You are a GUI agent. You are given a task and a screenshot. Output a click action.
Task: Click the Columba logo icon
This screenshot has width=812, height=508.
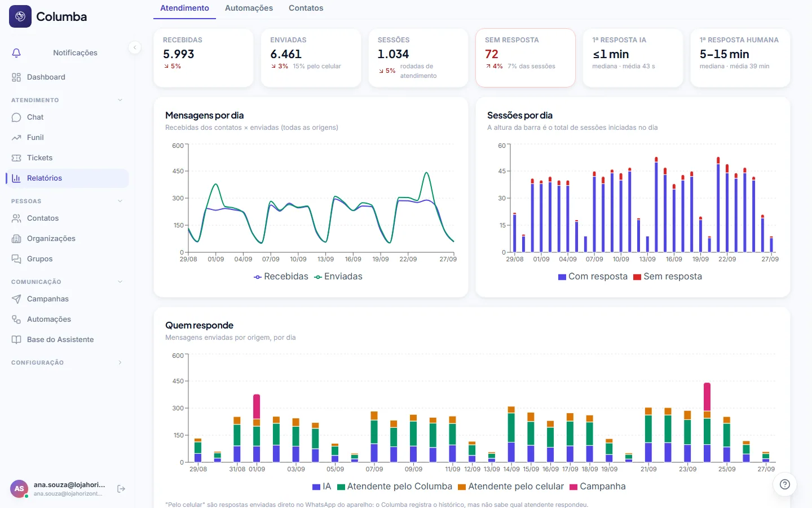[20, 16]
